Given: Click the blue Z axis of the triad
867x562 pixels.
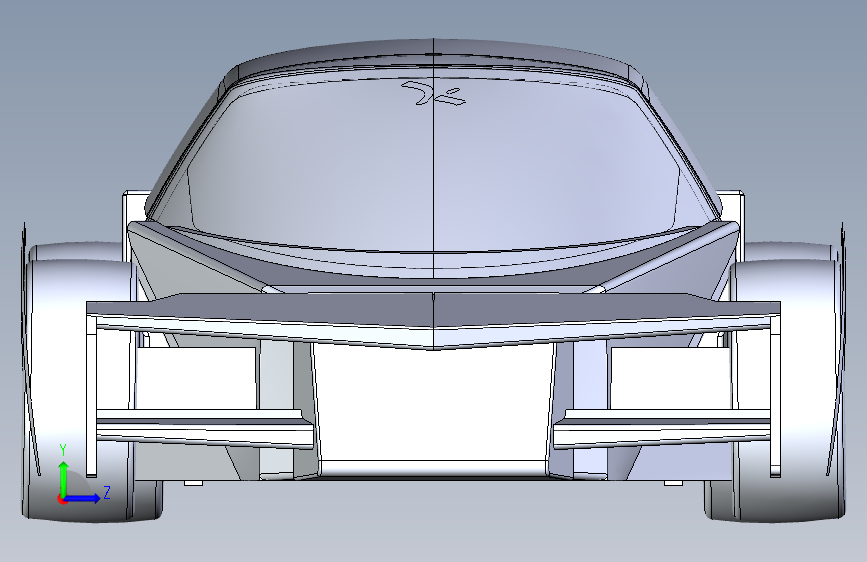Looking at the screenshot, I should pyautogui.click(x=83, y=498).
